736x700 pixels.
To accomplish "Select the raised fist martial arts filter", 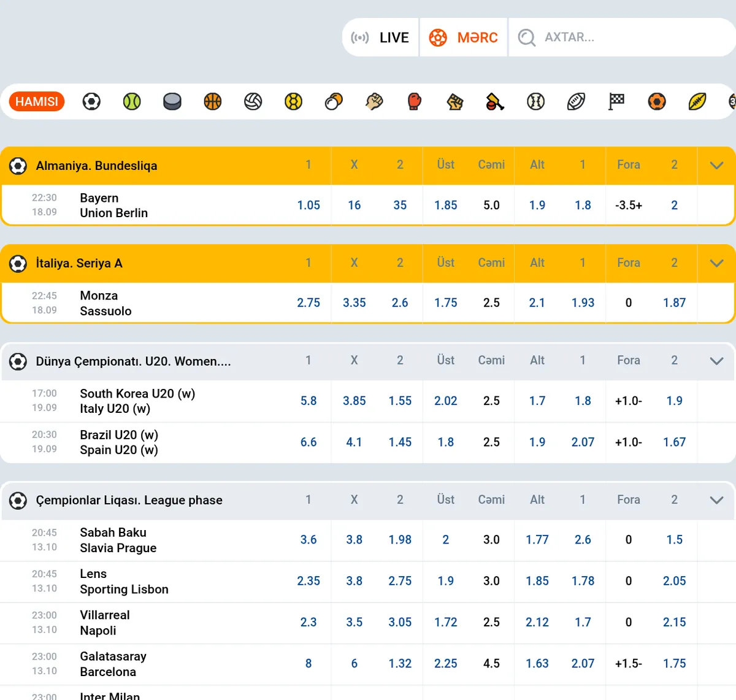I will [374, 101].
